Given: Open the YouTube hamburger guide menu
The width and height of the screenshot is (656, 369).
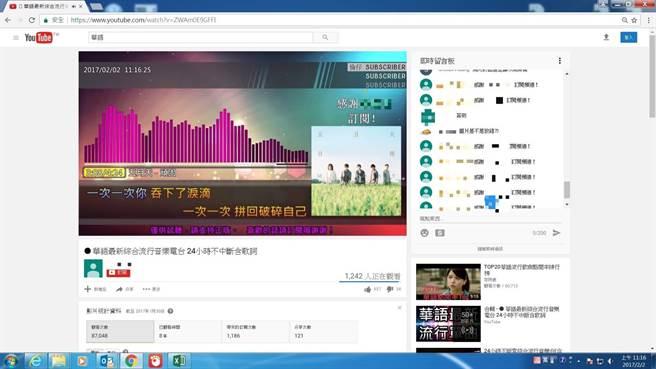Looking at the screenshot, I should tap(16, 38).
